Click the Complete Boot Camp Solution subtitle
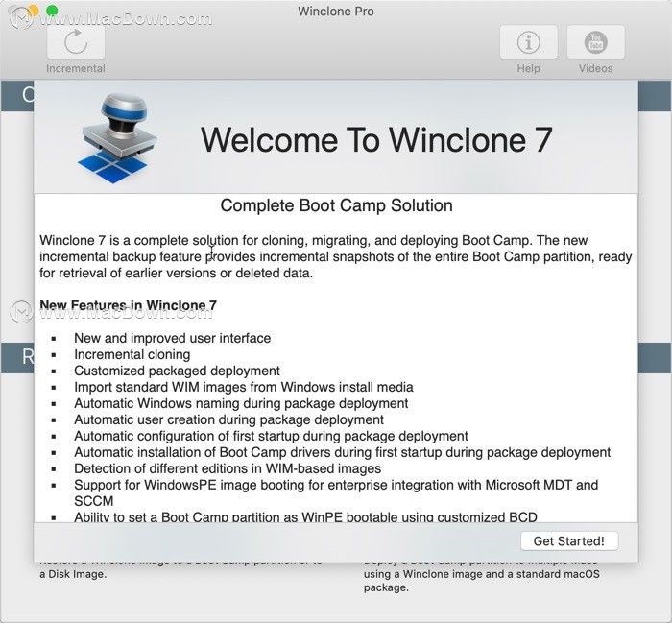The height and width of the screenshot is (623, 672). click(336, 205)
